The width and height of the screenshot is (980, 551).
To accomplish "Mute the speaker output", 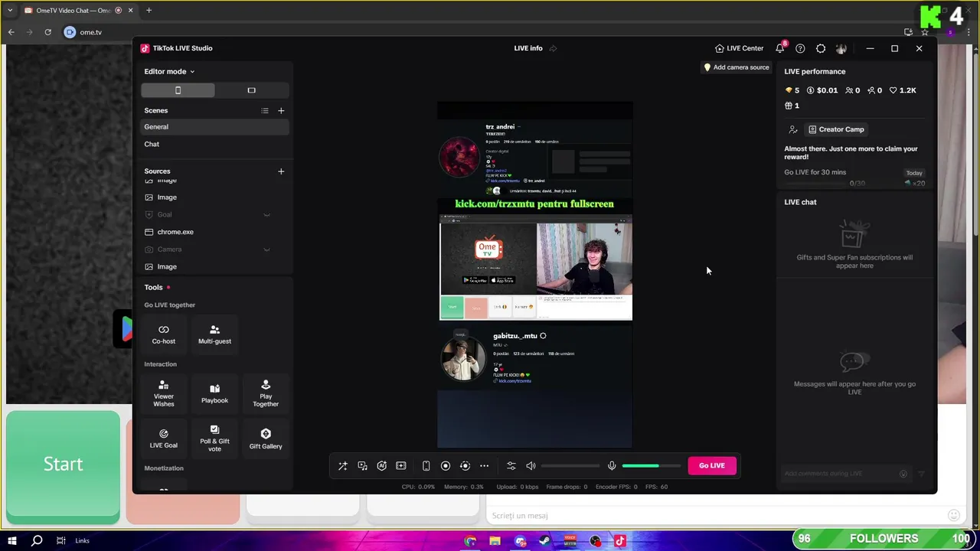I will (531, 466).
